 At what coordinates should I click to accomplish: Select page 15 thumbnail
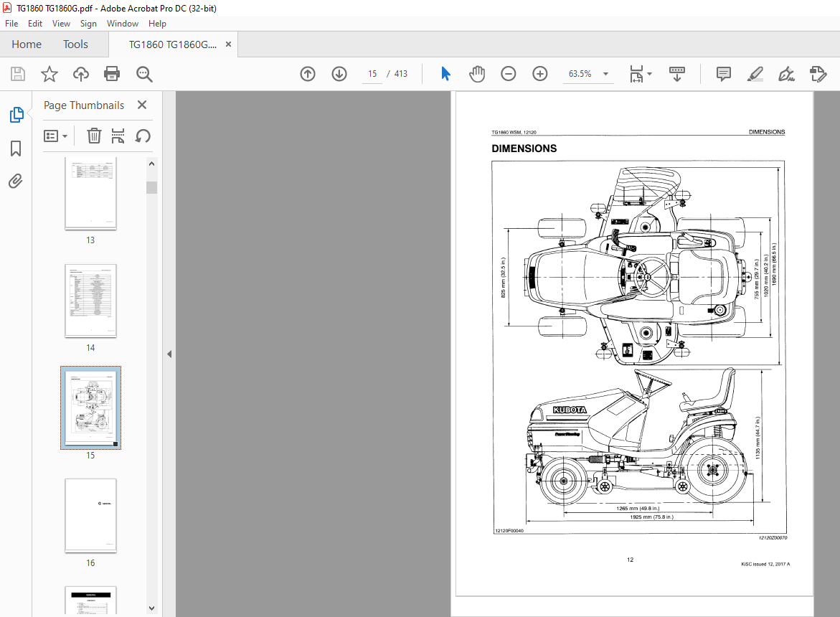pyautogui.click(x=90, y=408)
